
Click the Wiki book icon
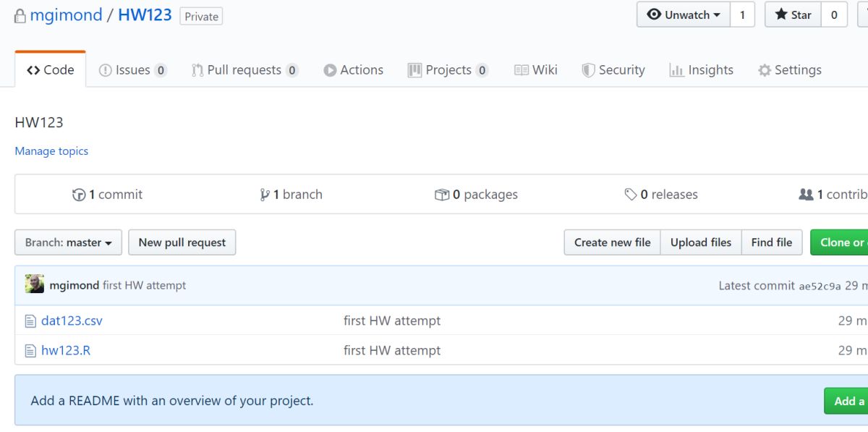522,70
